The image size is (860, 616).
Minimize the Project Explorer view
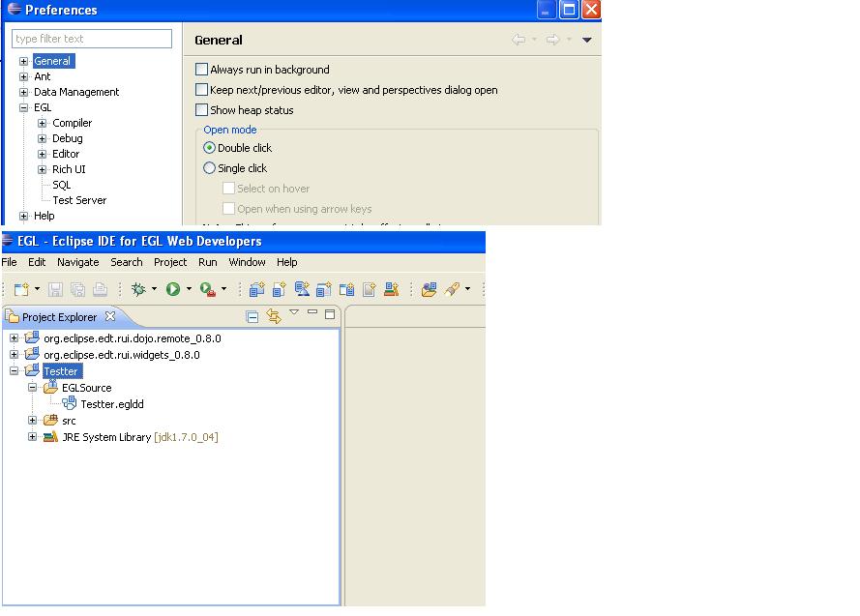(312, 311)
